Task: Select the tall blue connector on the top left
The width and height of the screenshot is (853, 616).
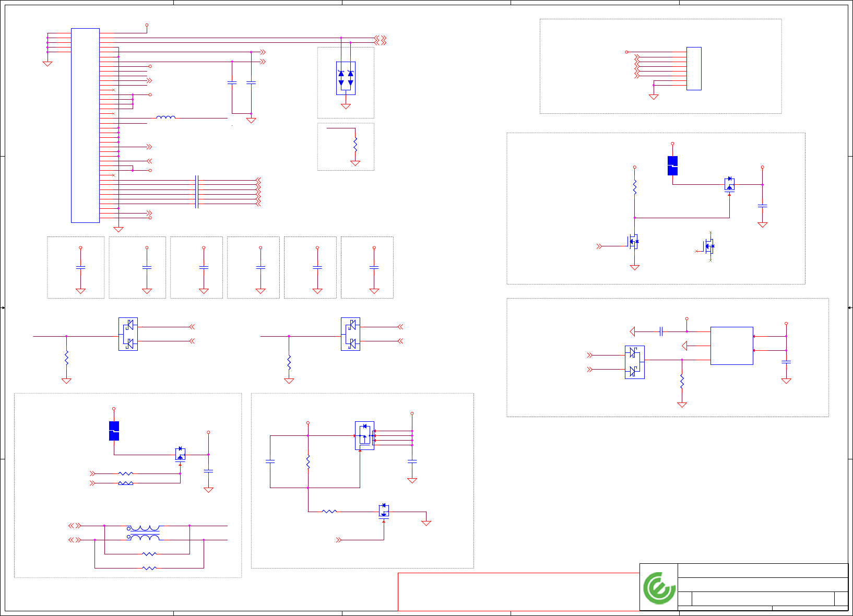Action: pos(85,125)
